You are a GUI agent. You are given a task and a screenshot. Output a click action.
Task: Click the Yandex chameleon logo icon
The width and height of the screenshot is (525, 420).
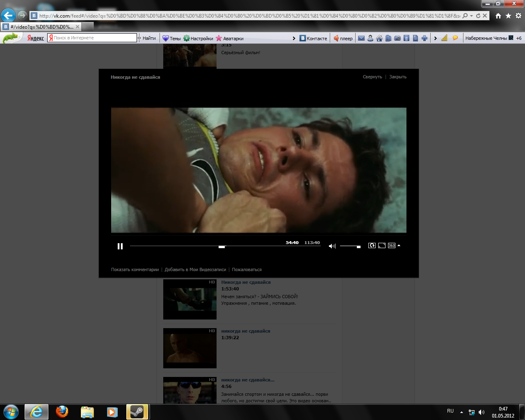pos(11,38)
